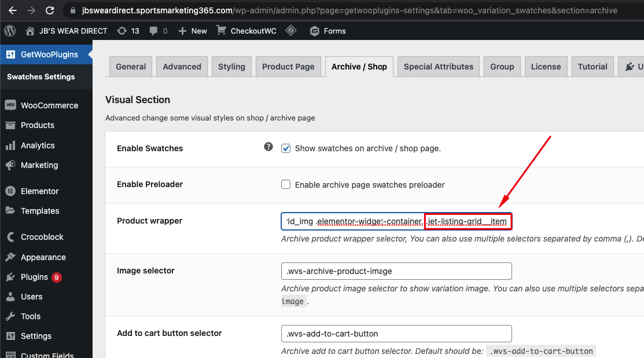Click the plus New content icon
The height and width of the screenshot is (358, 644).
click(x=182, y=31)
